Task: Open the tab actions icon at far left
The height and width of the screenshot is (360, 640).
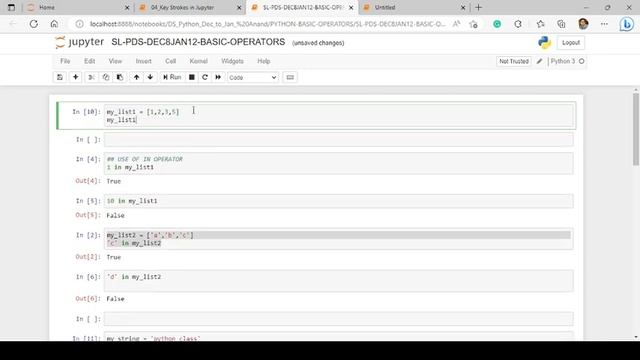Action: [x=11, y=7]
